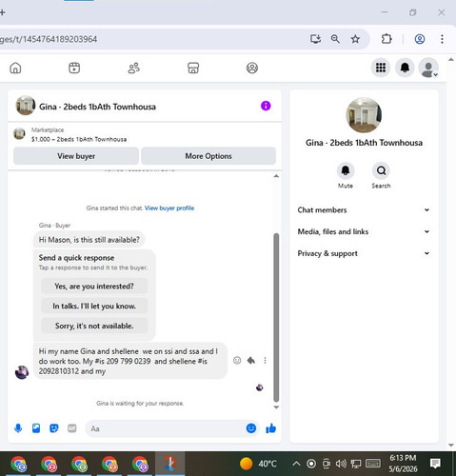Open touch keyboard tray icon
This screenshot has height=476, width=456.
(x=373, y=464)
